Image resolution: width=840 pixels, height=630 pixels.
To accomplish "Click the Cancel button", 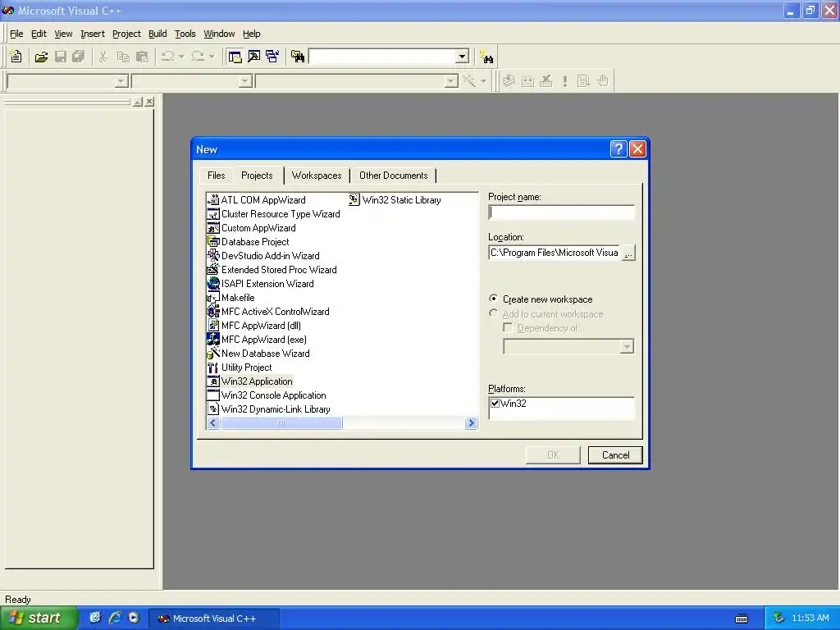I will 615,454.
